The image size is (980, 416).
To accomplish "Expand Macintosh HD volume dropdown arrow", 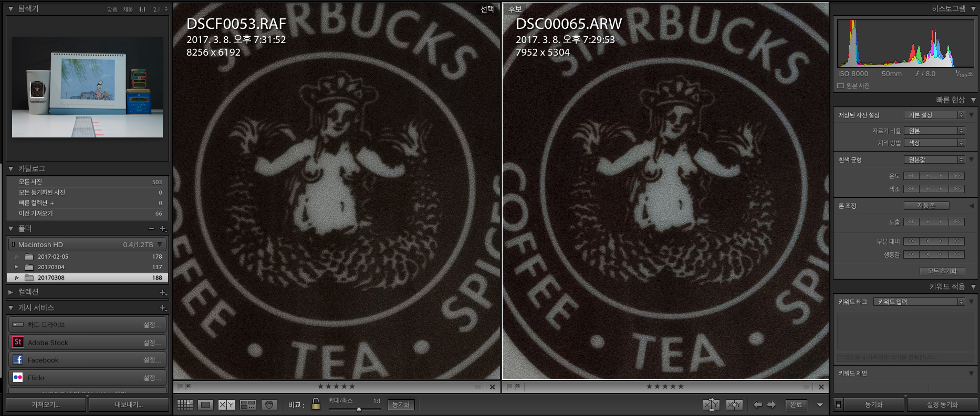I will 160,244.
